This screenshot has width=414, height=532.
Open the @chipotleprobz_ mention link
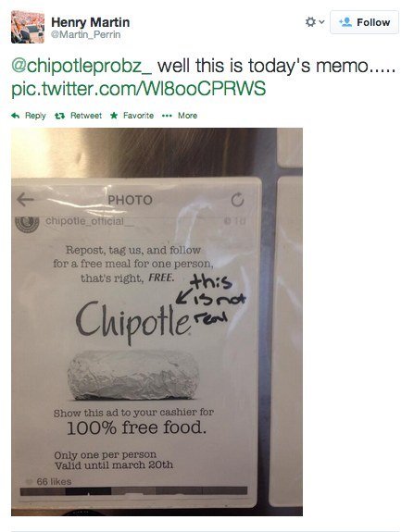[x=82, y=66]
